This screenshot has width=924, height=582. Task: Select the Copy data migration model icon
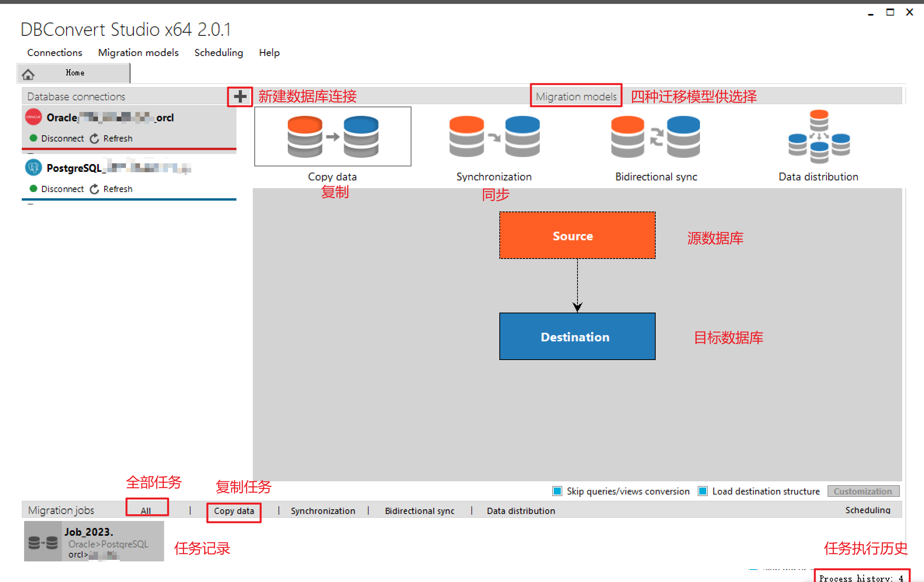click(x=333, y=136)
